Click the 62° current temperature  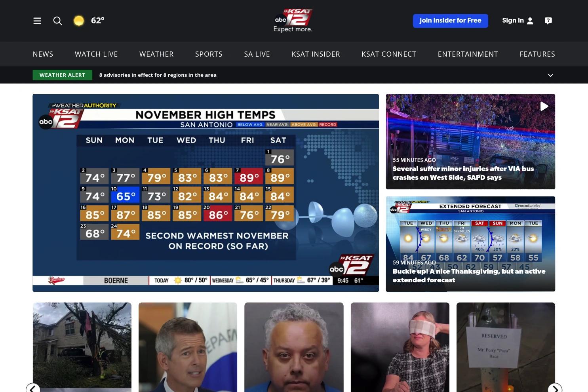tap(98, 21)
